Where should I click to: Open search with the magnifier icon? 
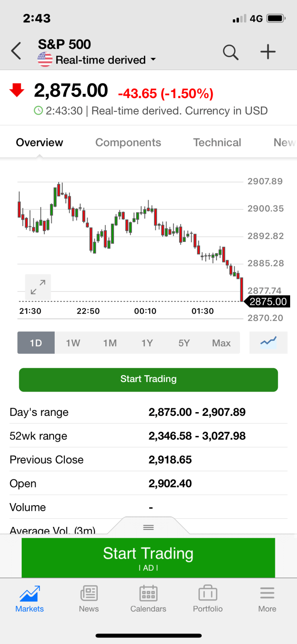click(x=231, y=52)
